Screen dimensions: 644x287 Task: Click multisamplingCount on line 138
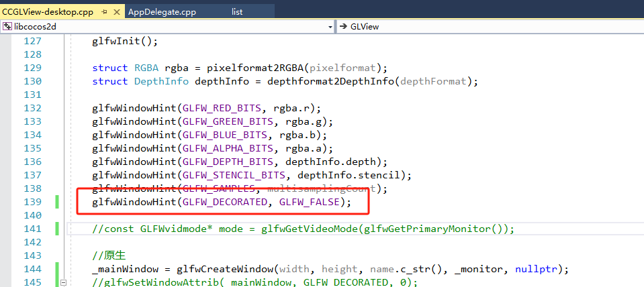[x=322, y=189]
